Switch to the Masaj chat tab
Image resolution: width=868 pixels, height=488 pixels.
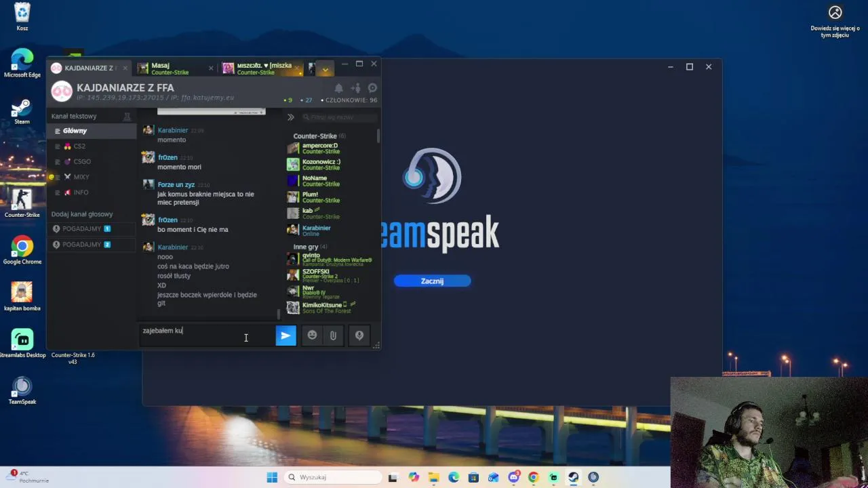tap(175, 68)
